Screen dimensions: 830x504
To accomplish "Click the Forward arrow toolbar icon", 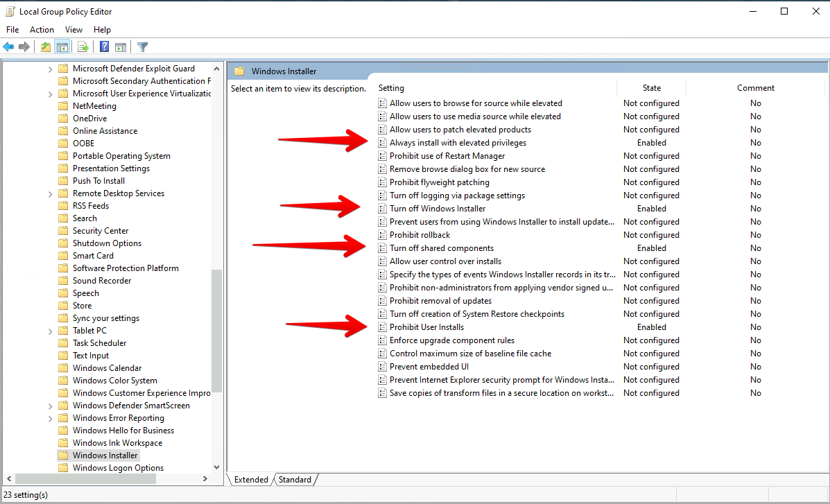I will point(24,47).
